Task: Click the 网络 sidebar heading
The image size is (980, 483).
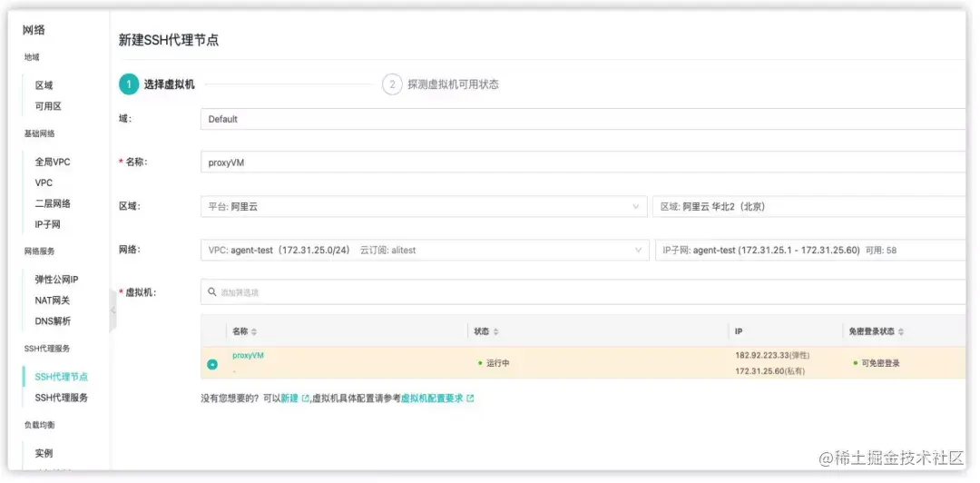Action: coord(34,30)
